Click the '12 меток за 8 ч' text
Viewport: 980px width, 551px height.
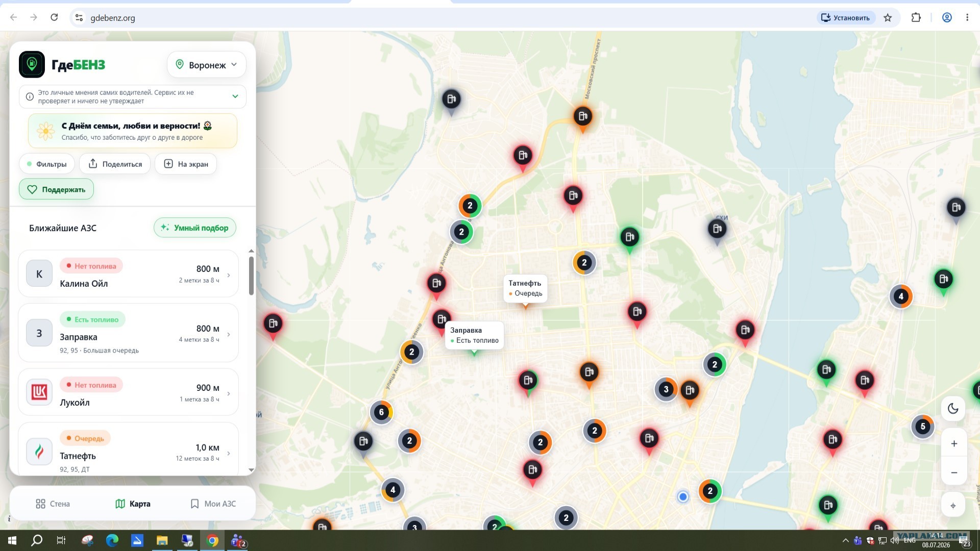pos(198,459)
